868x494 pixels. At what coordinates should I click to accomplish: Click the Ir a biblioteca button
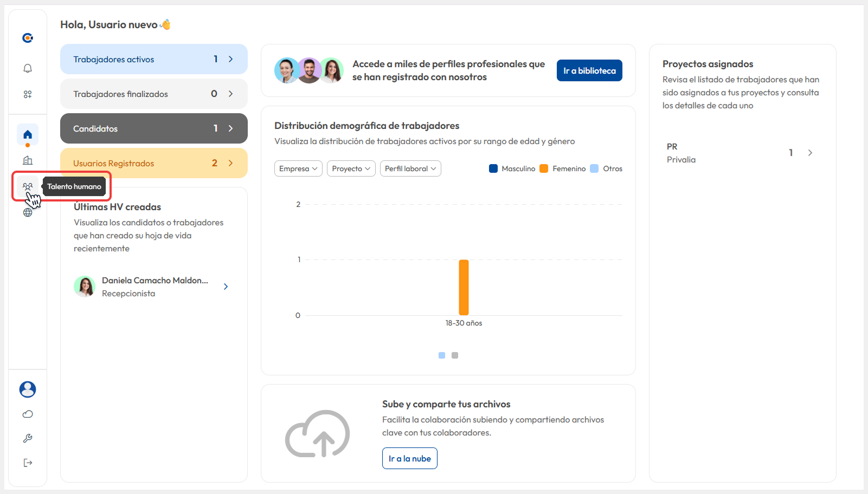tap(589, 70)
